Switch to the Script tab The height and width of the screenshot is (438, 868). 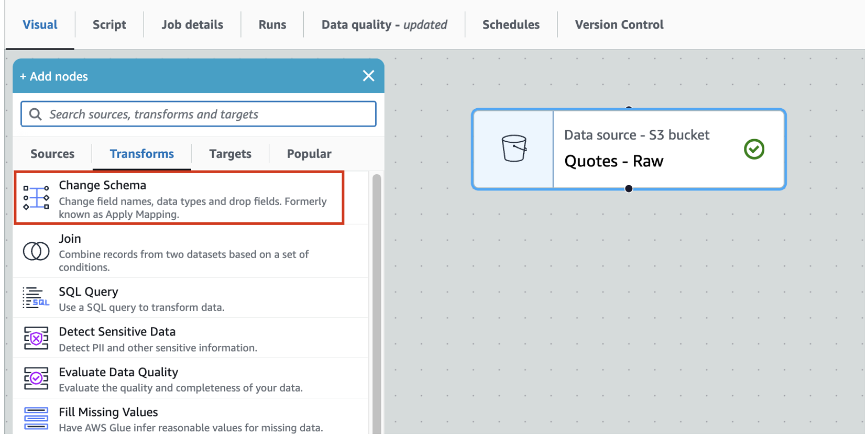109,25
